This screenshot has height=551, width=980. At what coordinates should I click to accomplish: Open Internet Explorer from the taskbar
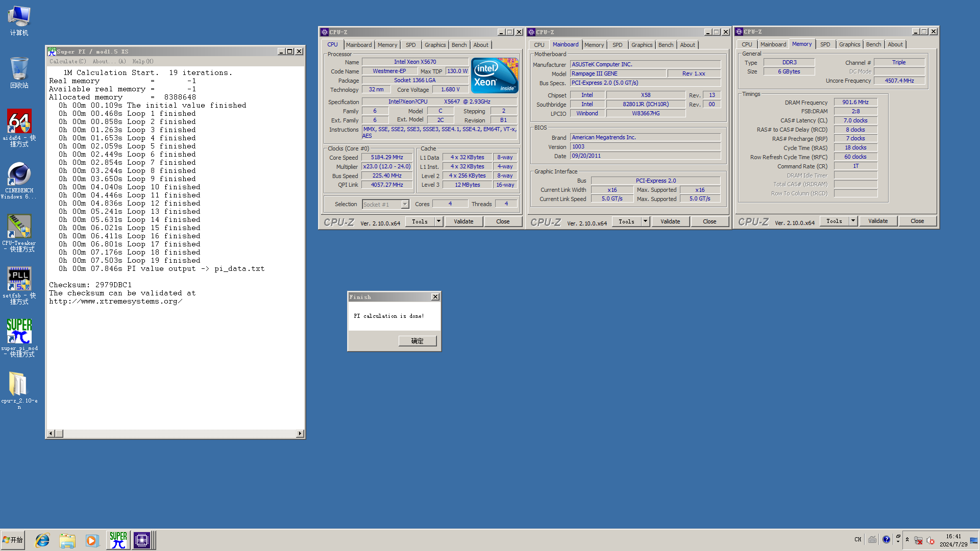42,540
